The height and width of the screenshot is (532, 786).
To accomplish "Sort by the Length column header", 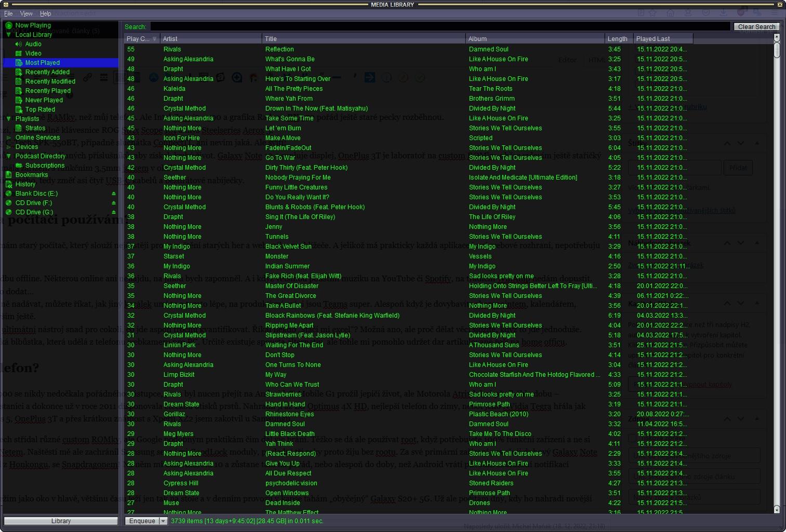I will (619, 39).
